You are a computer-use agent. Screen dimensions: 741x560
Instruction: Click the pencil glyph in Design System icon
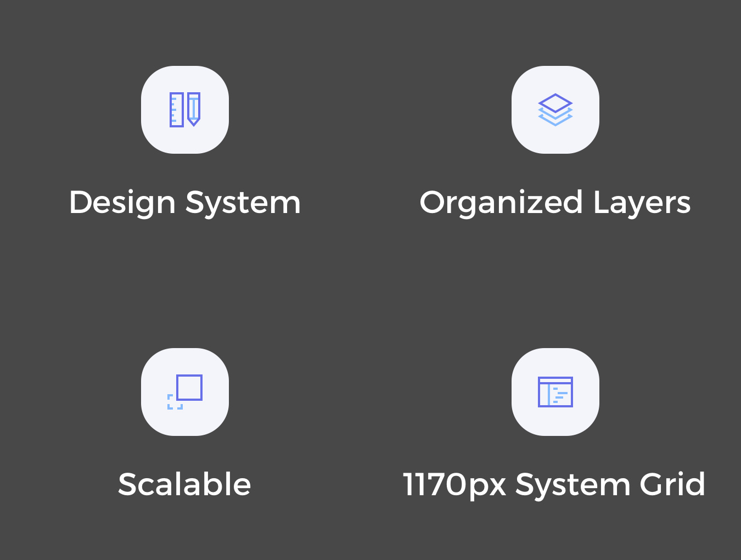194,109
